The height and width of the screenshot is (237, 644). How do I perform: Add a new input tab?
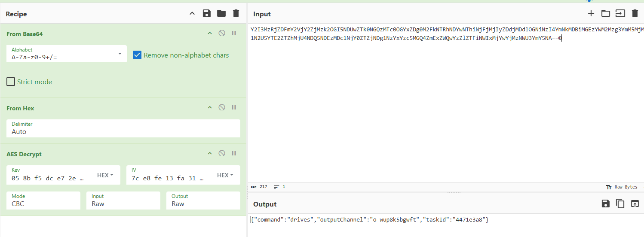591,14
